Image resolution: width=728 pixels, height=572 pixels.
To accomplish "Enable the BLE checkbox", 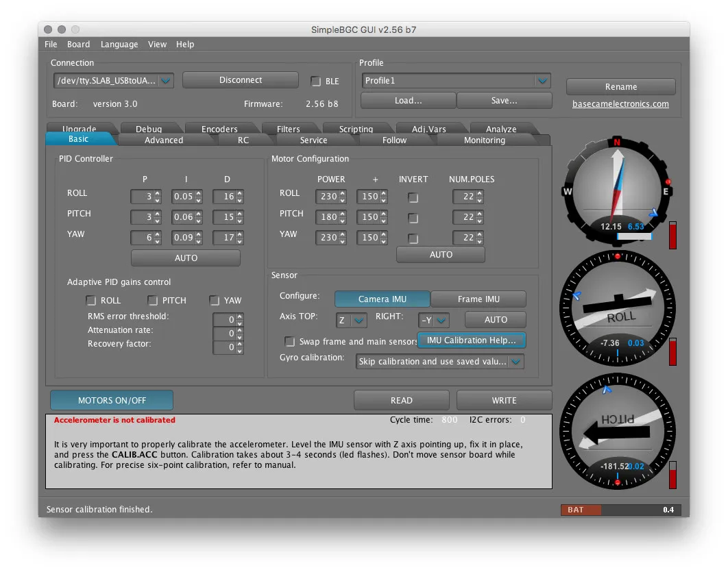I will [316, 82].
